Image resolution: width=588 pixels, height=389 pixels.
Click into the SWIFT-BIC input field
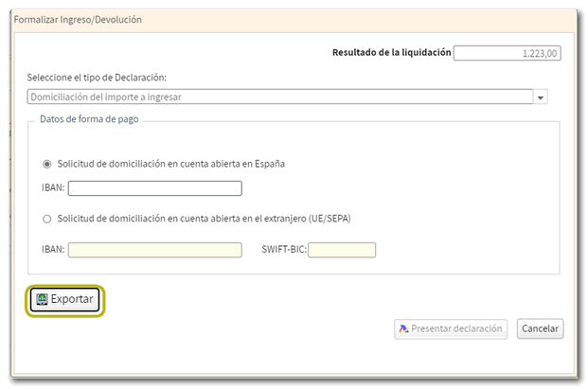(x=342, y=250)
